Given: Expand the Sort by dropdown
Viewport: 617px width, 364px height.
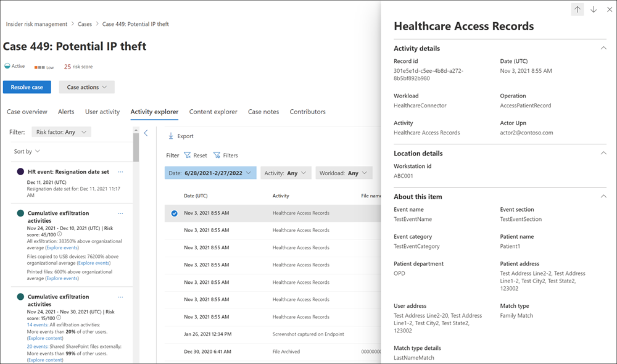Looking at the screenshot, I should click(27, 151).
